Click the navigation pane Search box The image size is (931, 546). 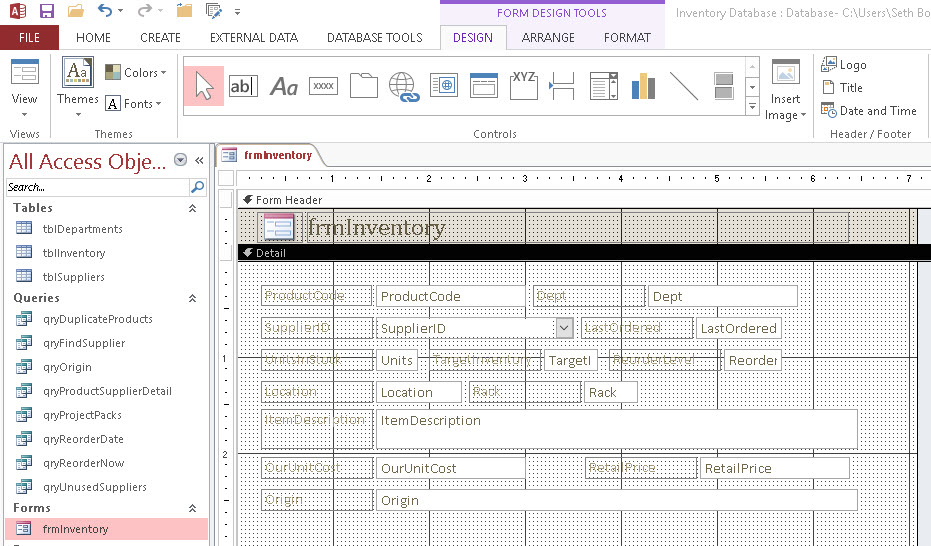[x=98, y=187]
